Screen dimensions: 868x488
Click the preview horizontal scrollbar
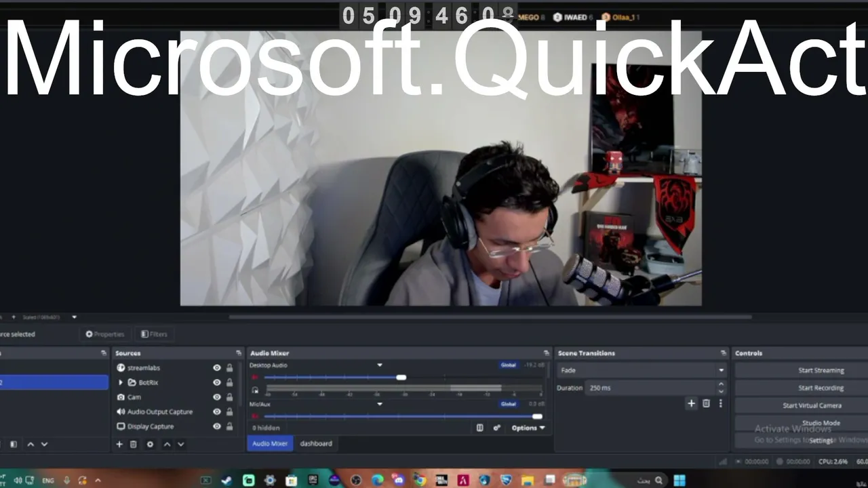pos(490,317)
